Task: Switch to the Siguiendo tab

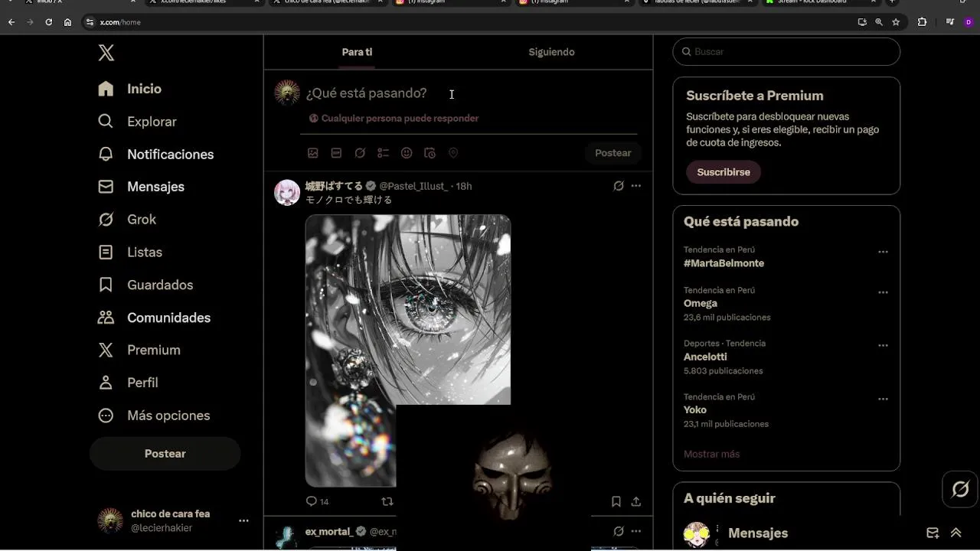Action: (x=551, y=52)
